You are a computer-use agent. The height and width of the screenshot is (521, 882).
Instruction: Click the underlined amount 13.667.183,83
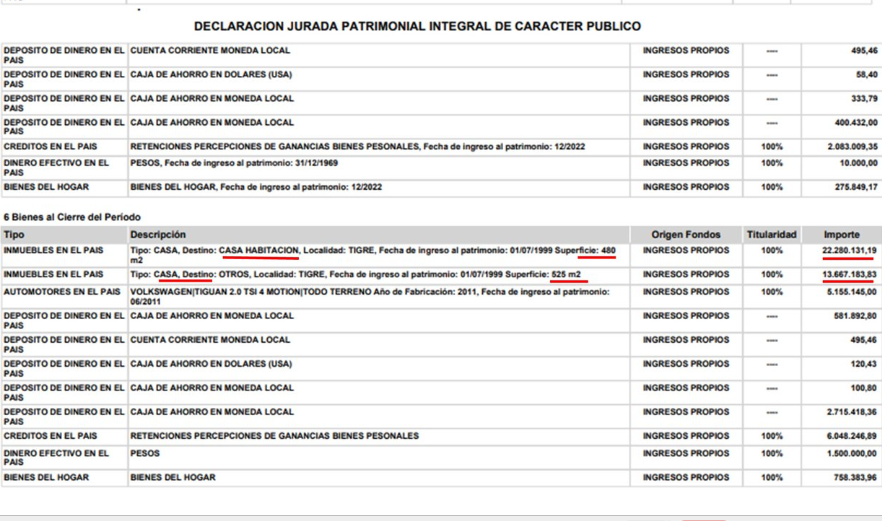(849, 275)
